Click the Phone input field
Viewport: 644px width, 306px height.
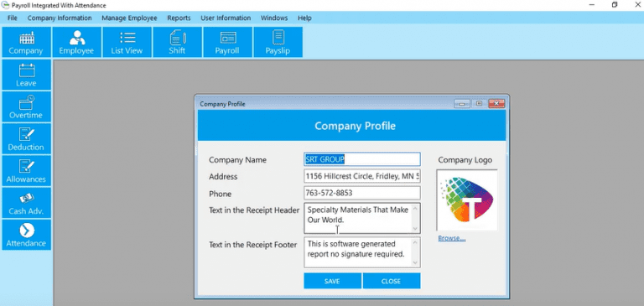point(362,193)
